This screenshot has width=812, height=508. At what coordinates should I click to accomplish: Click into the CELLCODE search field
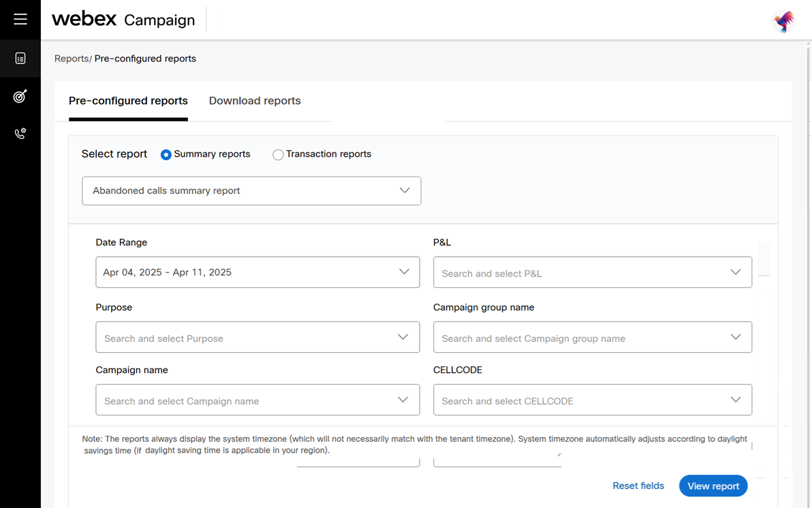[579, 400]
